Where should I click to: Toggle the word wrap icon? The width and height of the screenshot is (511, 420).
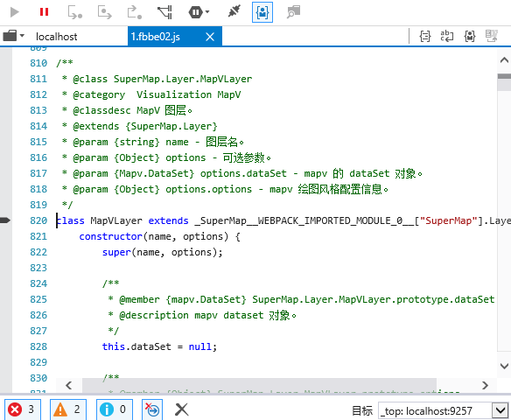point(447,36)
